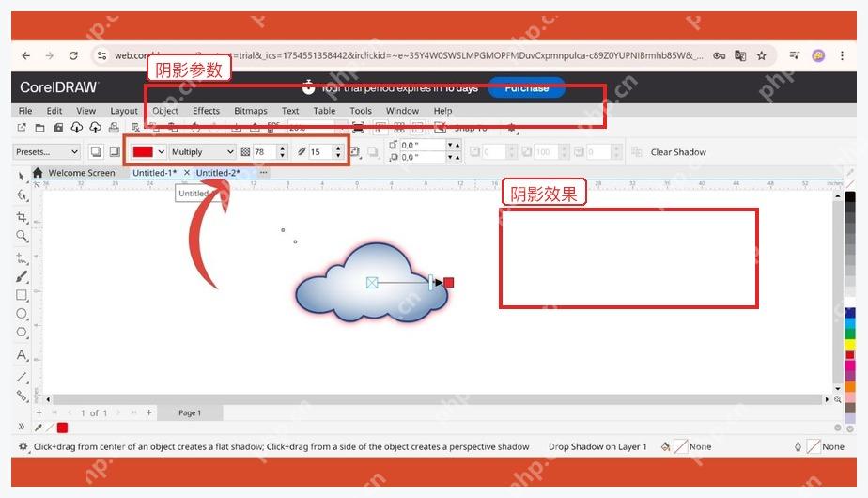Click the New document icon

[x=22, y=128]
